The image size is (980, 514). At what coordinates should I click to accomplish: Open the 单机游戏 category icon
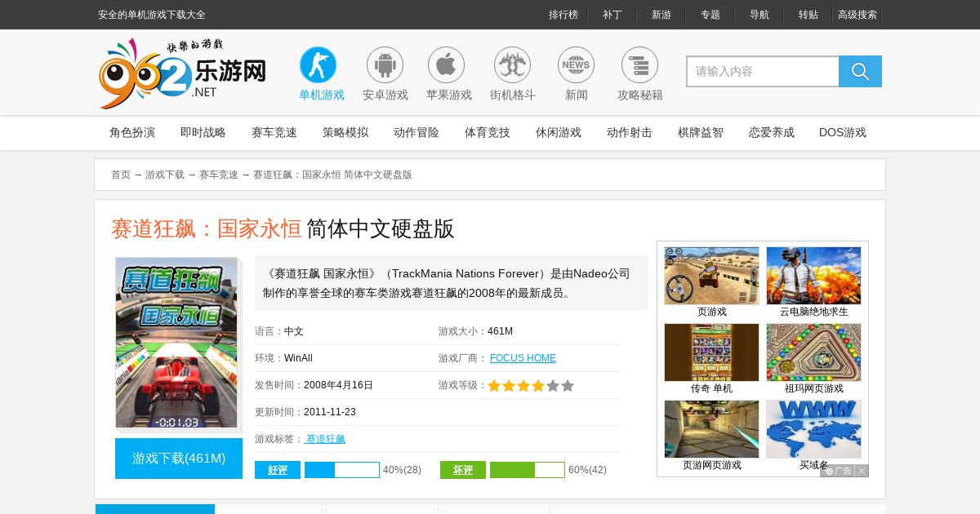pyautogui.click(x=318, y=64)
